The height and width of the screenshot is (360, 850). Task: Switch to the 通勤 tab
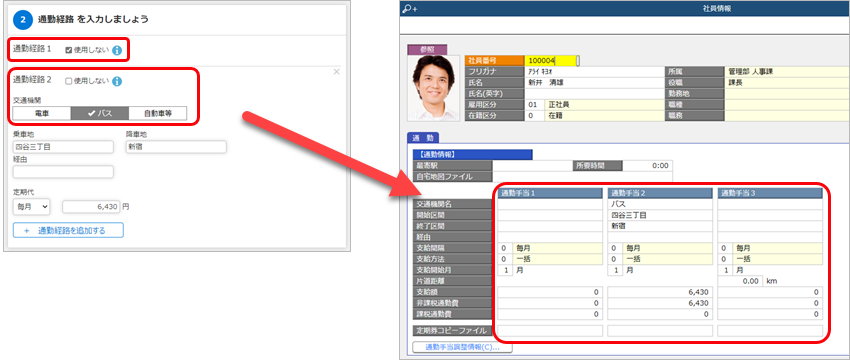422,138
